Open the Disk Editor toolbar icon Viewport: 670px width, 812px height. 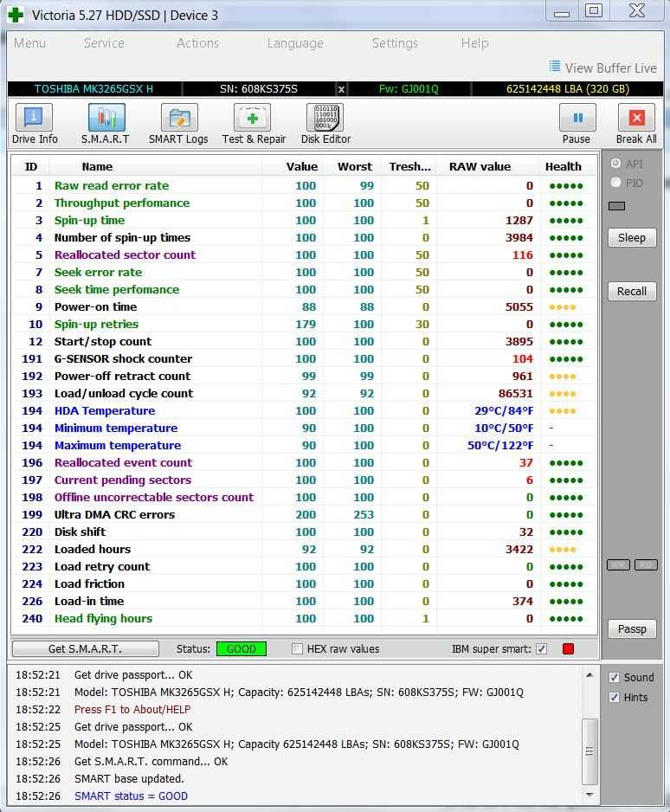click(x=325, y=118)
